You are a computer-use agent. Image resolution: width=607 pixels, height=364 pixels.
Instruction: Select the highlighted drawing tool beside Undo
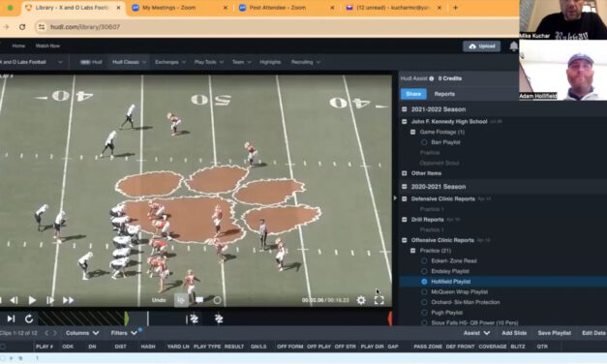tap(181, 300)
